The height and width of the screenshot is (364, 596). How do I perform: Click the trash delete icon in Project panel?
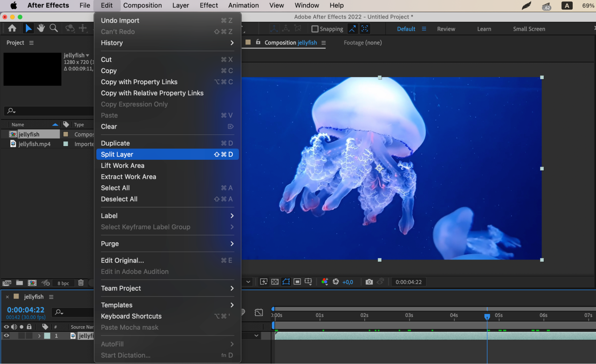pos(81,283)
